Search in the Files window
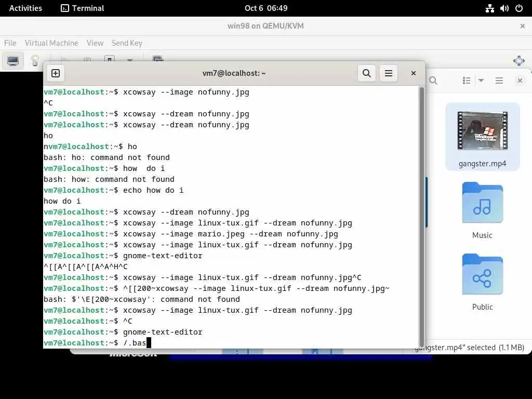 433,81
